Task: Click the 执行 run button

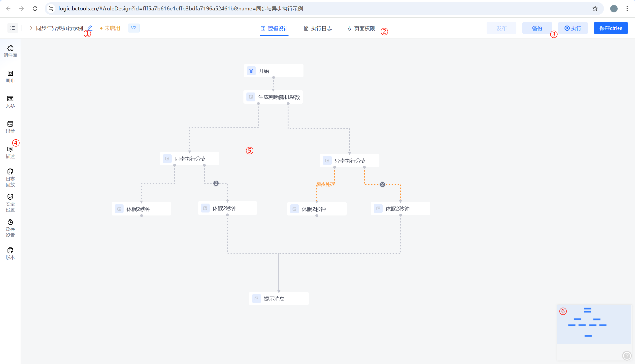Action: (573, 28)
